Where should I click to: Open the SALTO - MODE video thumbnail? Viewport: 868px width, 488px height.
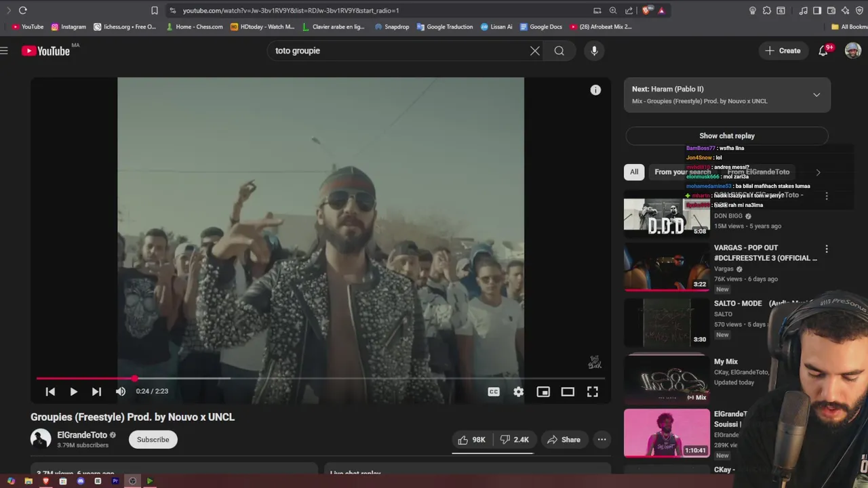pyautogui.click(x=667, y=323)
